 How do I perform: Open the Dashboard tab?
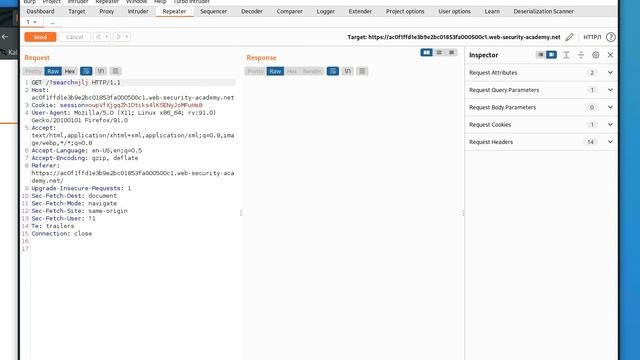[x=40, y=11]
